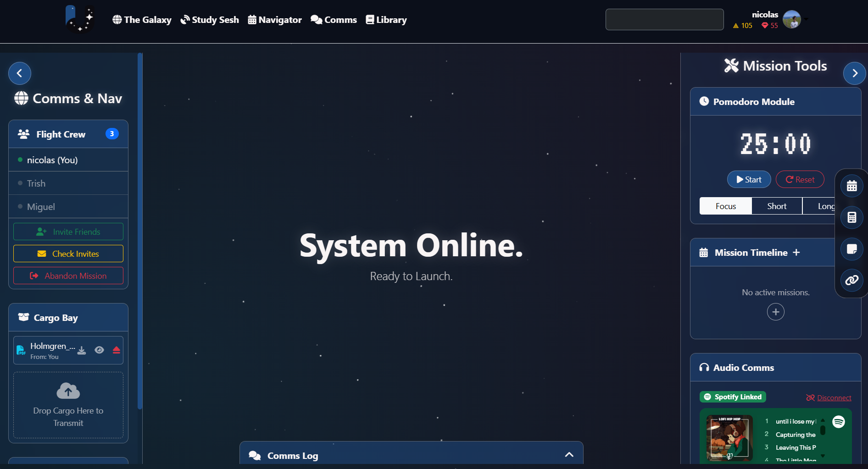Select the Long break mode
The height and width of the screenshot is (469, 868).
tap(819, 206)
